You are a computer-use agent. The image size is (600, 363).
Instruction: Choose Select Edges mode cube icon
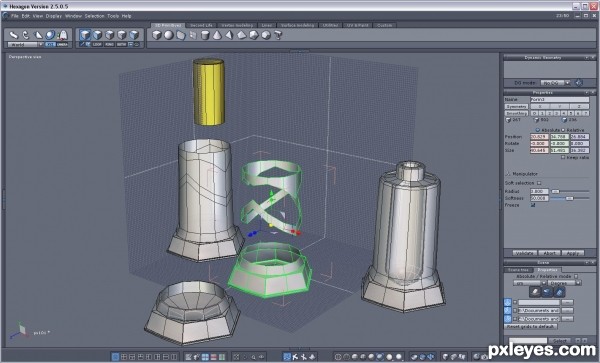110,35
